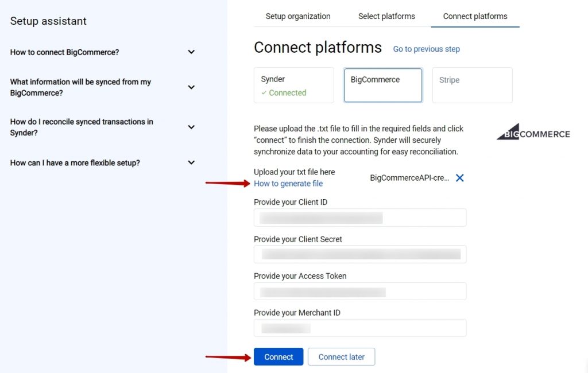Click the 'Go to previous step' link
Screen dimensions: 588x373
(427, 49)
